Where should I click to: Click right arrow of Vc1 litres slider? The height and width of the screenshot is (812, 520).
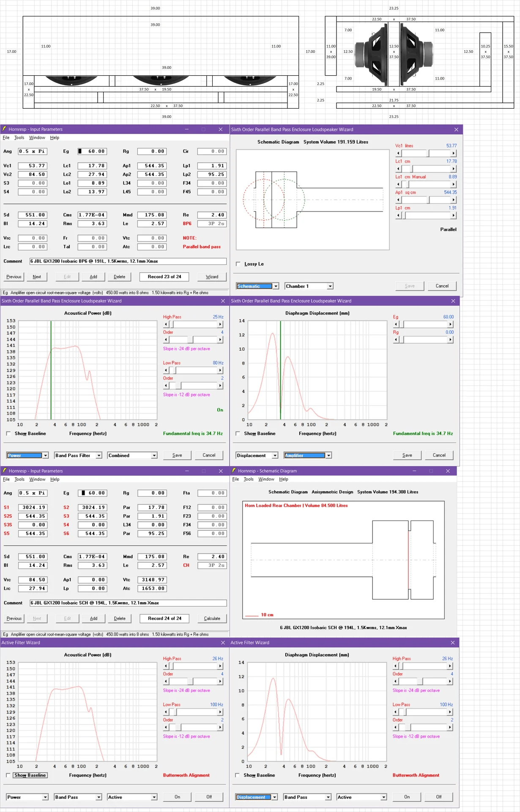coord(454,153)
